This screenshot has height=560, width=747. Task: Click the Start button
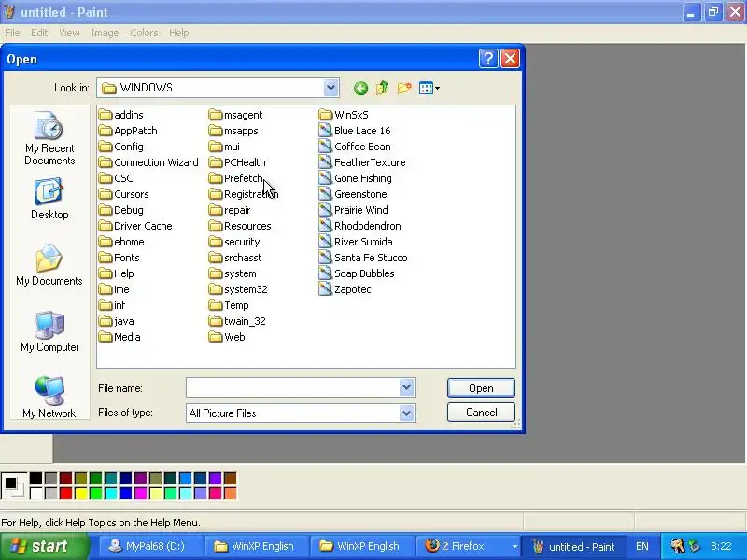click(x=44, y=546)
